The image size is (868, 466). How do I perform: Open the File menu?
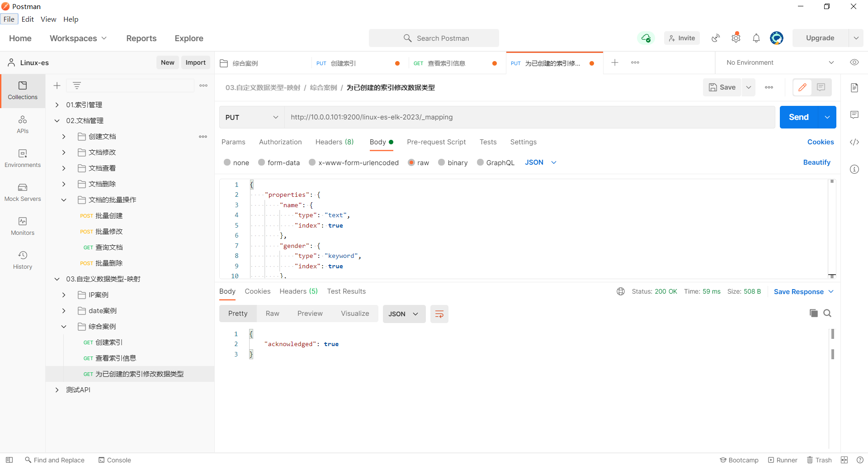point(9,19)
